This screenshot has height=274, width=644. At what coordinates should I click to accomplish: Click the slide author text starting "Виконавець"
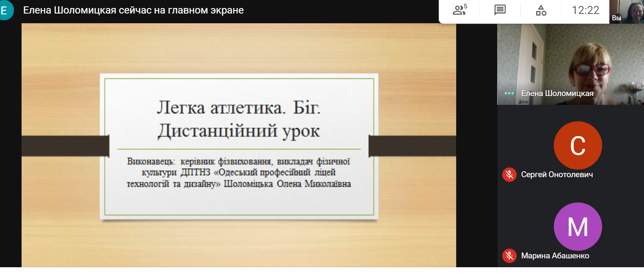click(239, 173)
